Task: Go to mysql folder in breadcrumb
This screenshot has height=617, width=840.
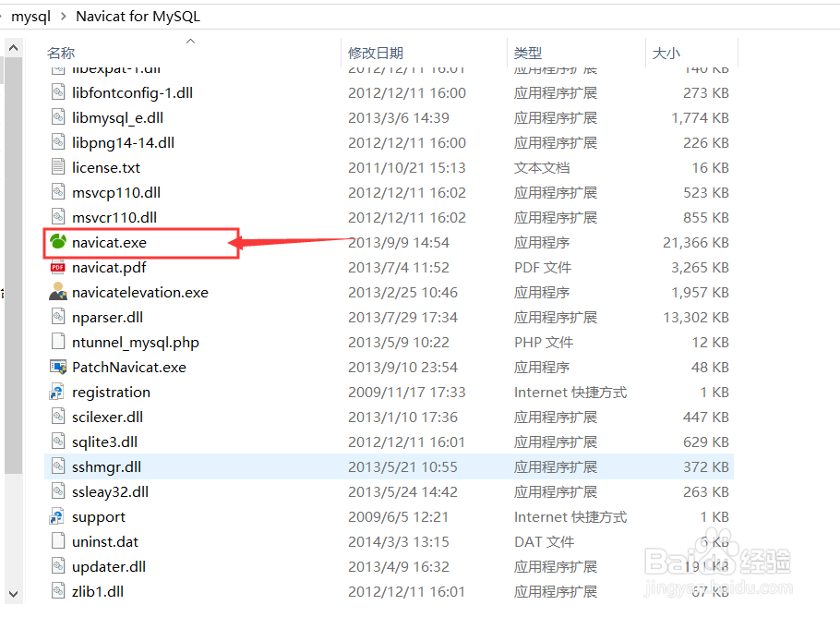Action: 30,17
